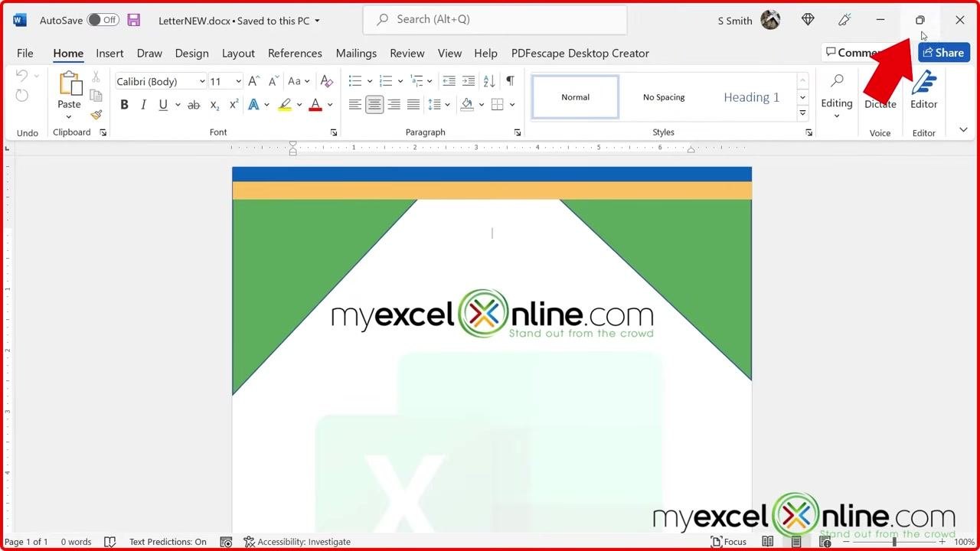
Task: Click Shading paint bucket icon
Action: 467,105
